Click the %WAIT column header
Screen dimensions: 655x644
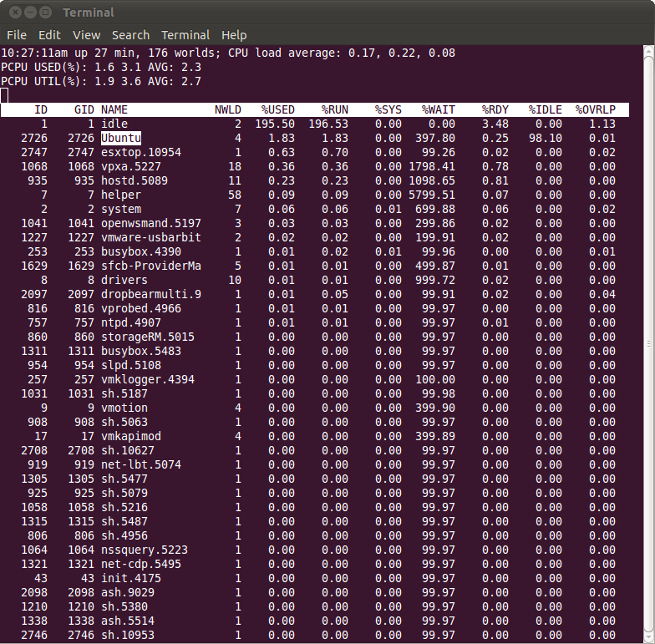pos(438,110)
